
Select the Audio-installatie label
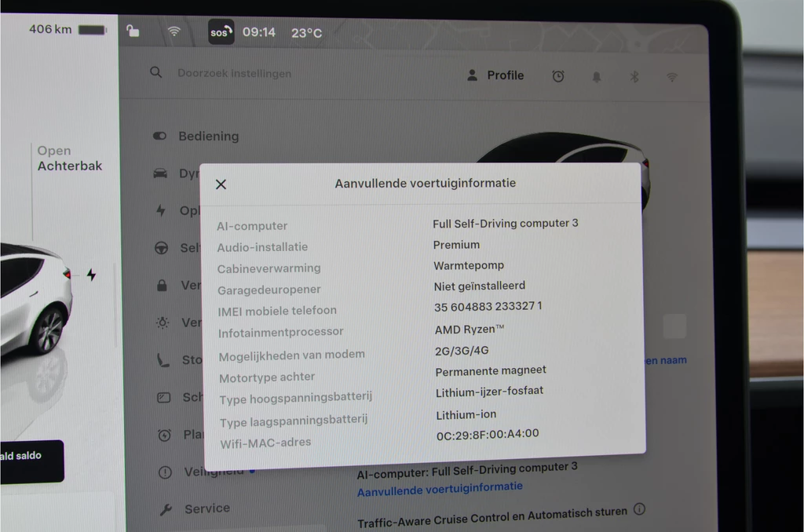262,247
